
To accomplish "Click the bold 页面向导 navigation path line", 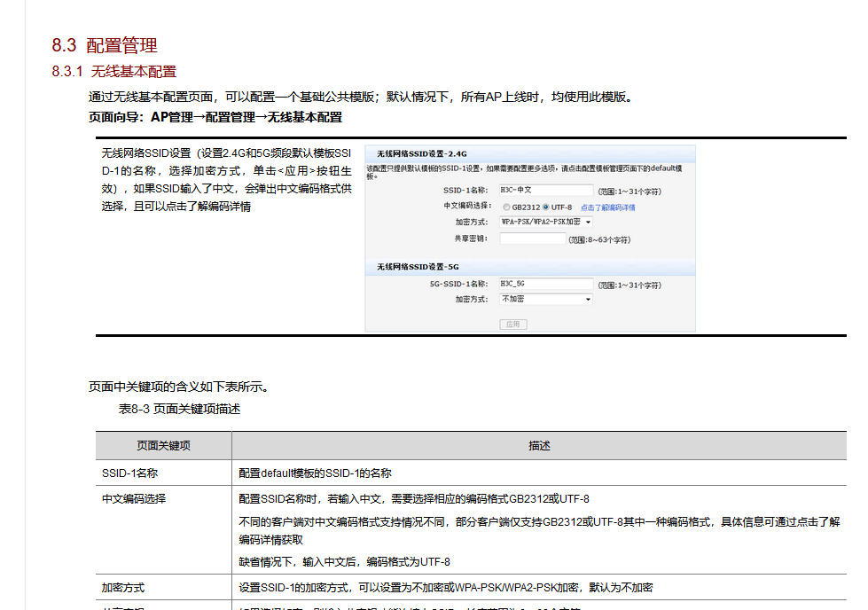I will point(215,117).
